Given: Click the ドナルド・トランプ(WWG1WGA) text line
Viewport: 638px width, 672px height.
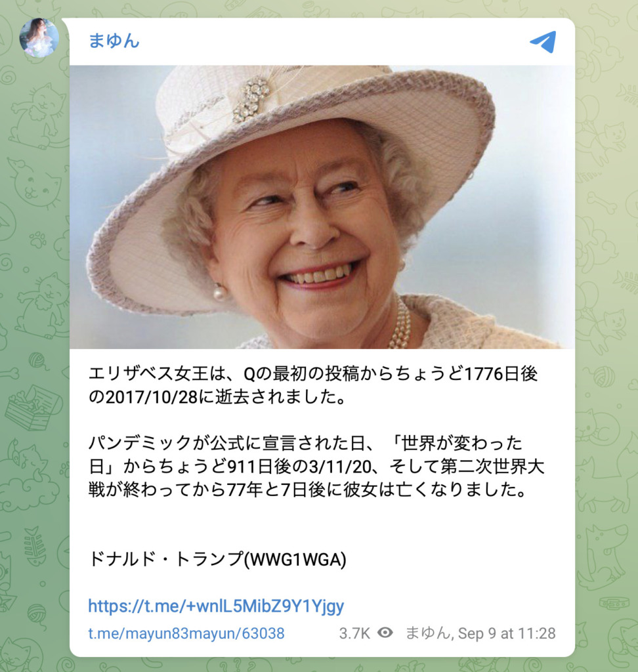Looking at the screenshot, I should (217, 559).
